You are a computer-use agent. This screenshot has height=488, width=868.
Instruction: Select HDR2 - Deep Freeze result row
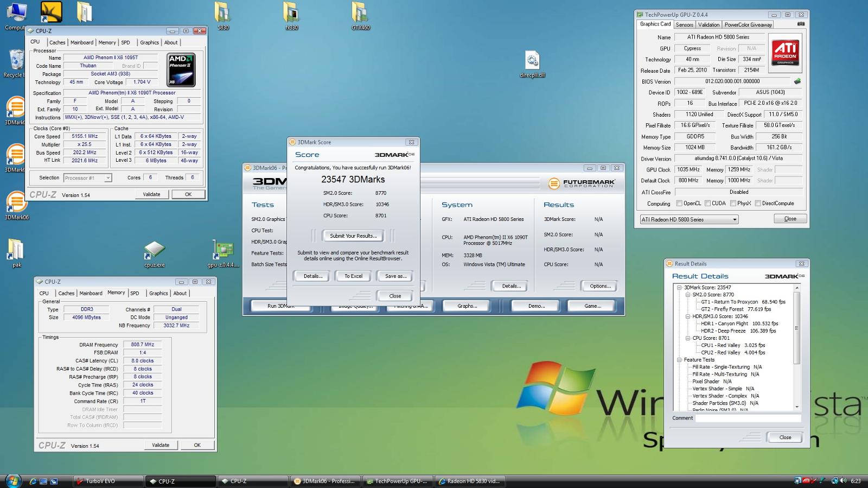pyautogui.click(x=738, y=331)
